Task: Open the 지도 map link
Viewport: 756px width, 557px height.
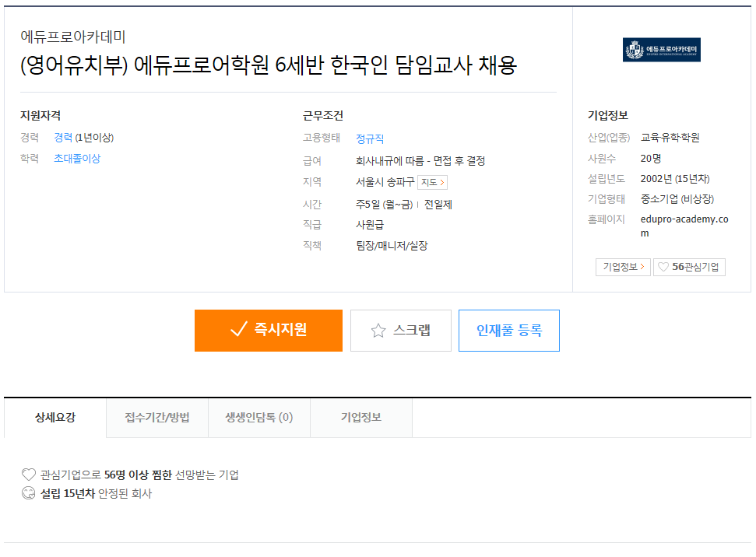Action: point(432,182)
